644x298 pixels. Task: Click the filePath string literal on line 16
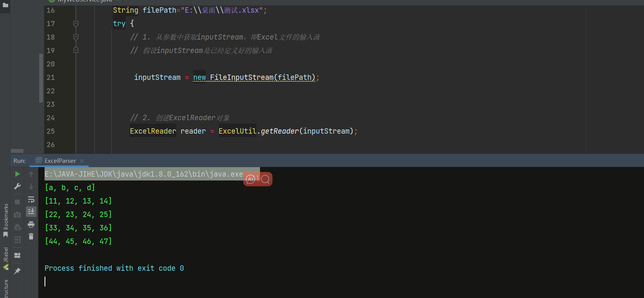[x=222, y=10]
